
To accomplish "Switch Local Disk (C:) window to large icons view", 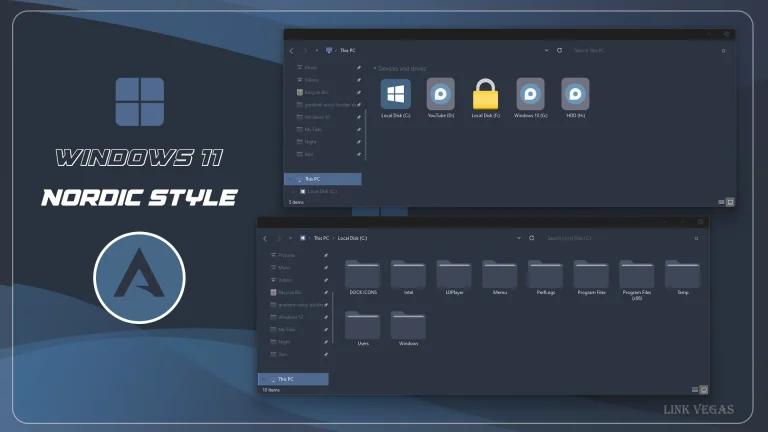I will [x=703, y=390].
